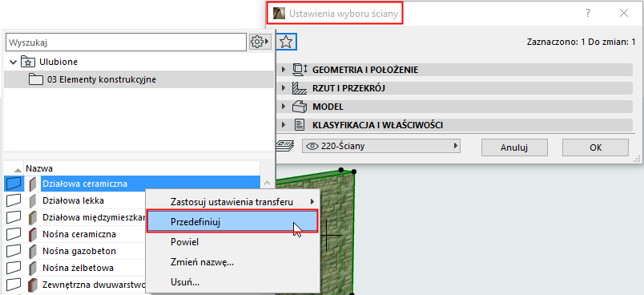Click the Rzut i przekrój hatch icon

coord(300,88)
